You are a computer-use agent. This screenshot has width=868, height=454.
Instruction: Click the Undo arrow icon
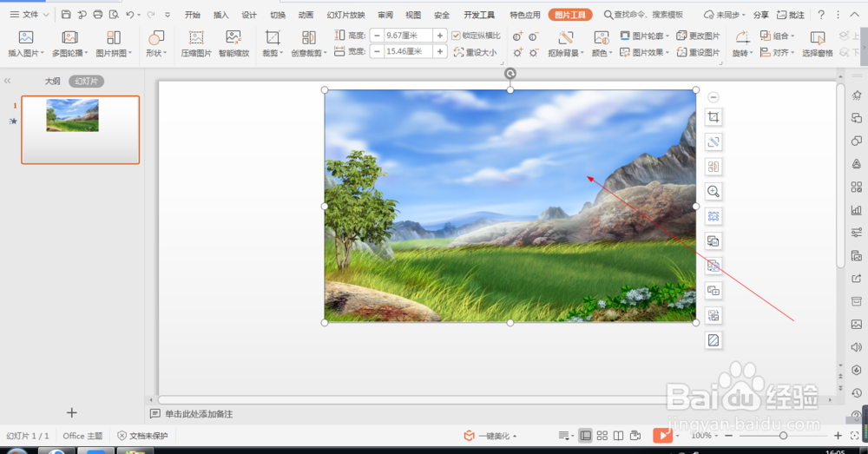[x=130, y=15]
